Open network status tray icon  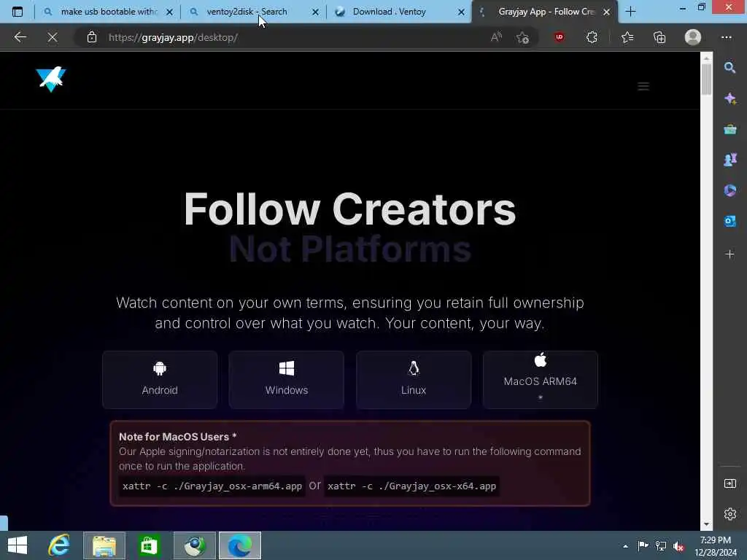tap(661, 546)
